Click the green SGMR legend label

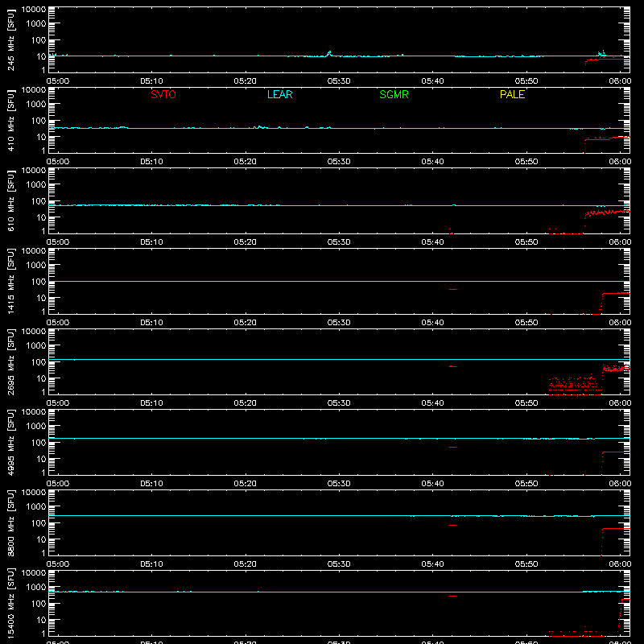394,94
